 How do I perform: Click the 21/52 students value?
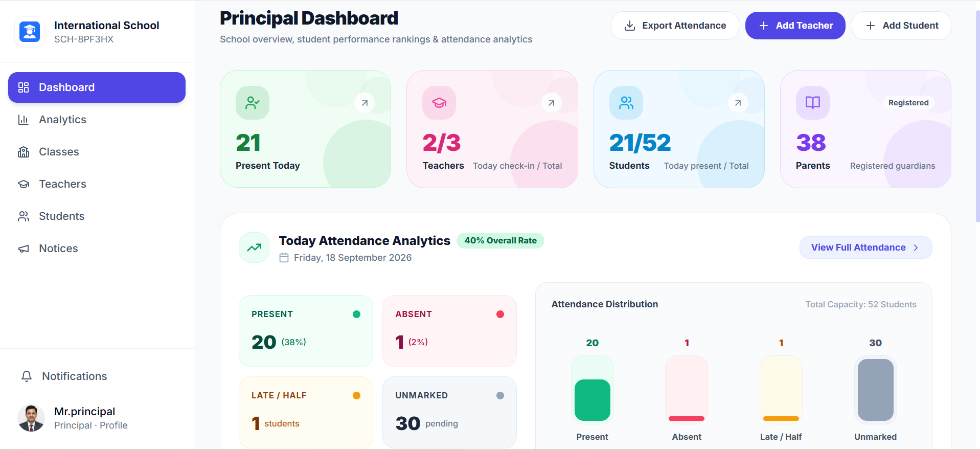point(640,143)
